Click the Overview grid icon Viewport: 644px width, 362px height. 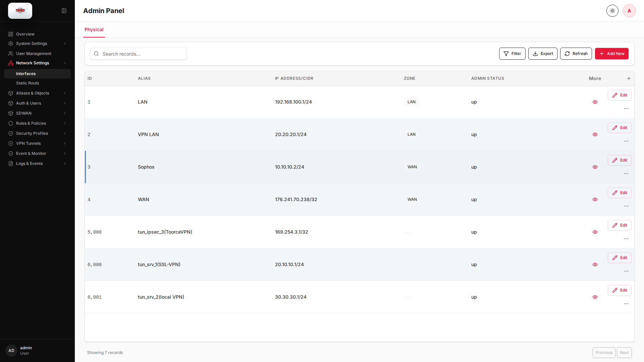(11, 34)
